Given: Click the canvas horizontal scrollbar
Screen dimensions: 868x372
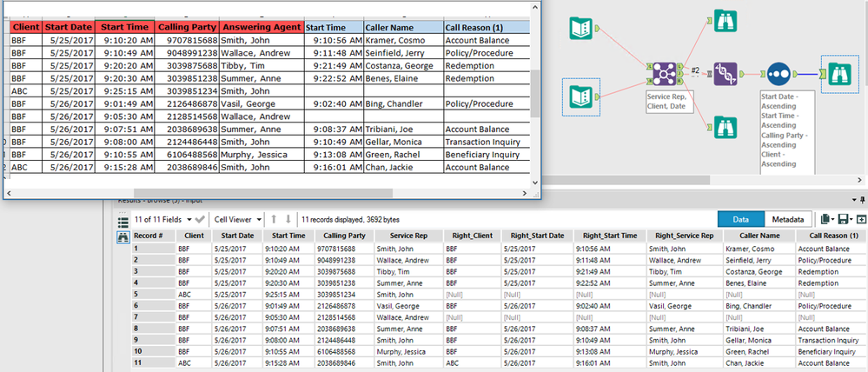Looking at the screenshot, I should (x=626, y=180).
